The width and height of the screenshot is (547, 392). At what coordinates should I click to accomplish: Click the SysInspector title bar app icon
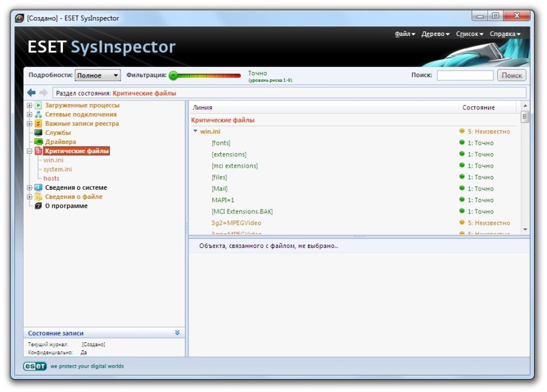[20, 18]
